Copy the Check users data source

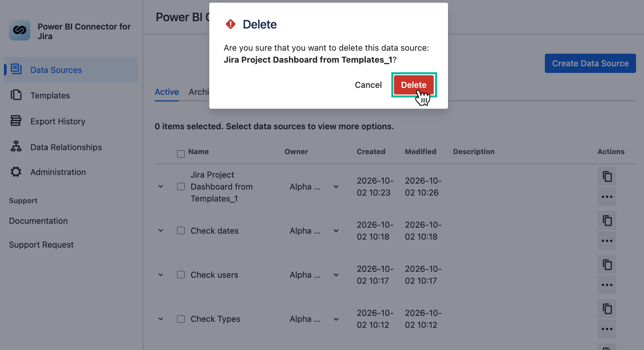pyautogui.click(x=607, y=265)
